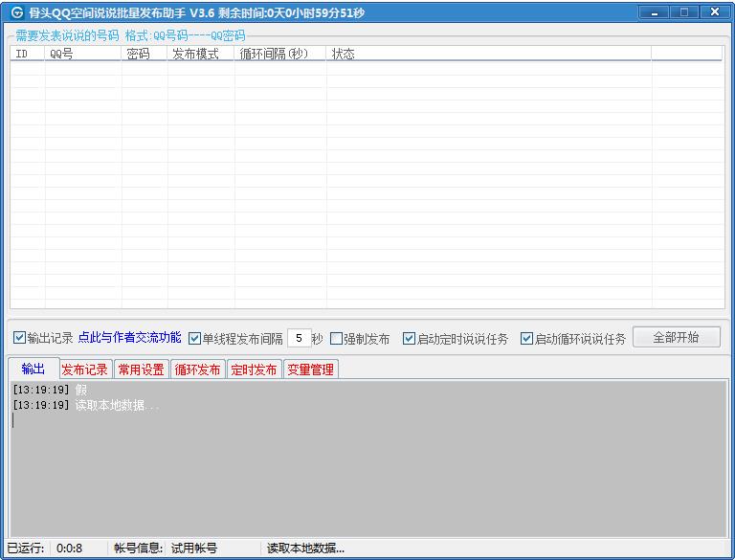This screenshot has width=735, height=560.
Task: Go to the 定时发布 tab
Action: (254, 370)
